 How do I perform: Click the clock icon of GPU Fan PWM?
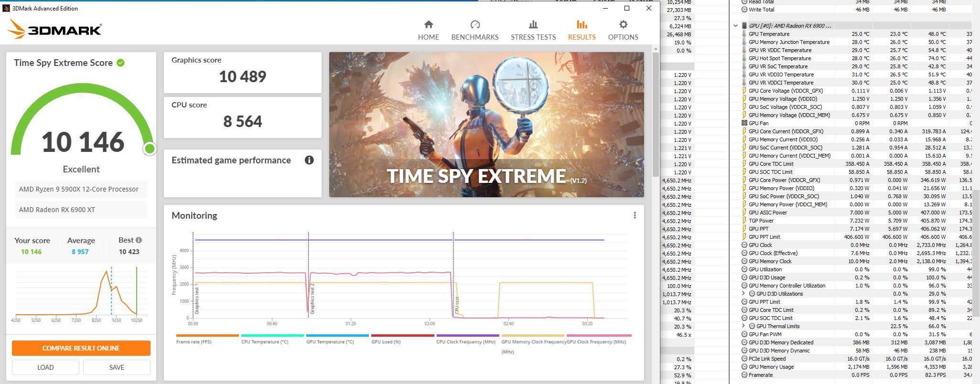(x=744, y=334)
